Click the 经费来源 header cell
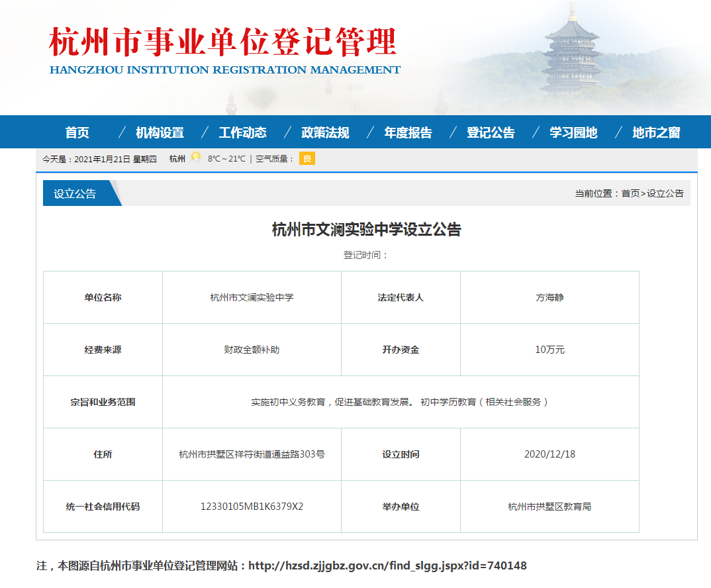 tap(103, 350)
